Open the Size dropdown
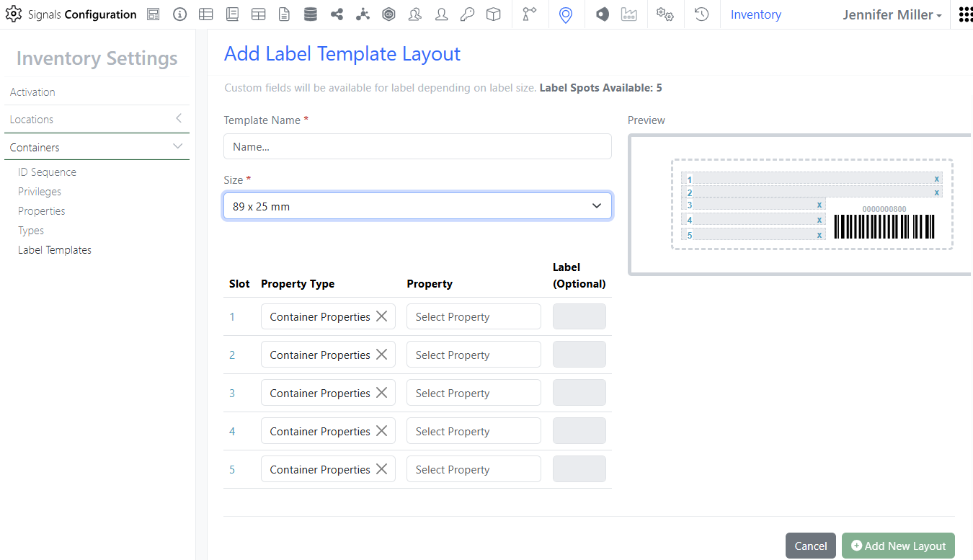This screenshot has height=560, width=973. pos(417,206)
